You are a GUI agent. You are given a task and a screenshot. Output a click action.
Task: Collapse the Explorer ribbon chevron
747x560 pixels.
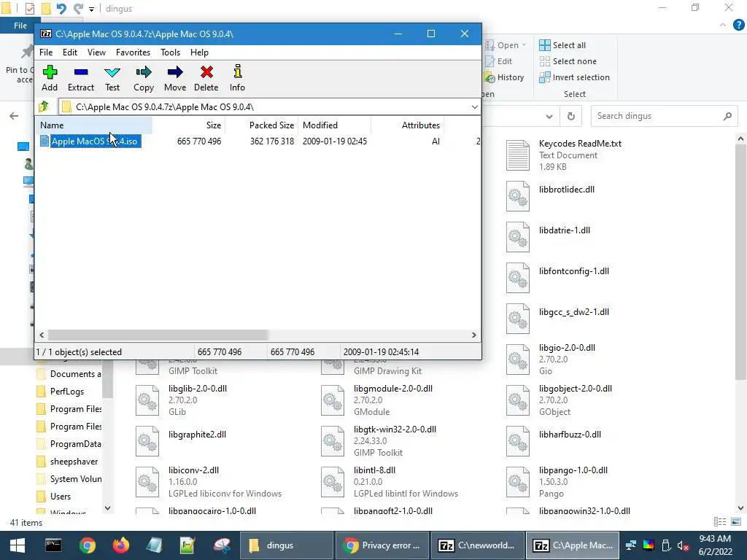[x=723, y=25]
